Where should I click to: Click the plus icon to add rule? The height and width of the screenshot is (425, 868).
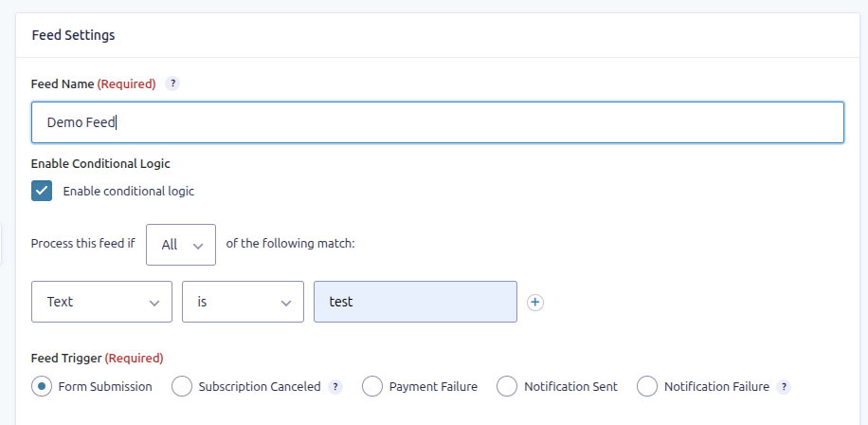tap(535, 303)
